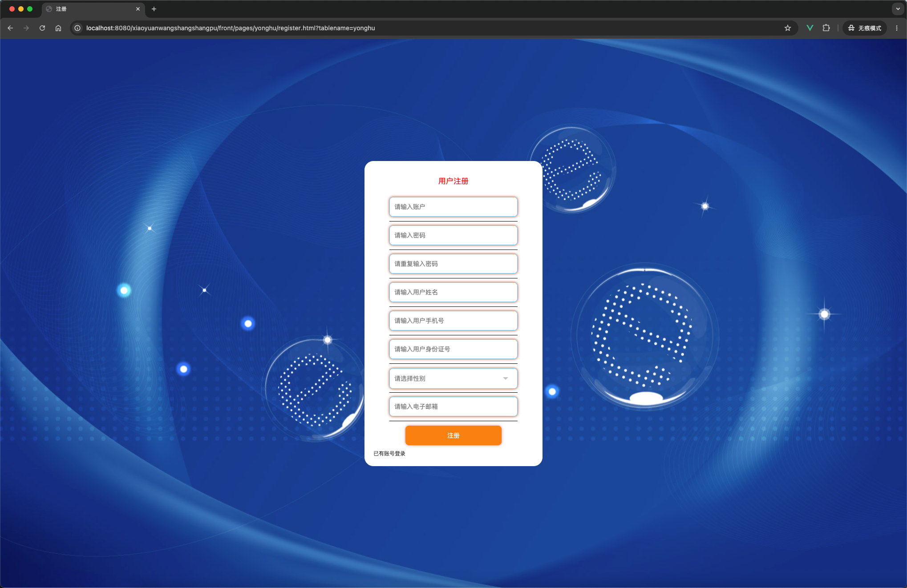Viewport: 907px width, 588px height.
Task: Click the 用户注册 heading text
Action: pos(453,181)
